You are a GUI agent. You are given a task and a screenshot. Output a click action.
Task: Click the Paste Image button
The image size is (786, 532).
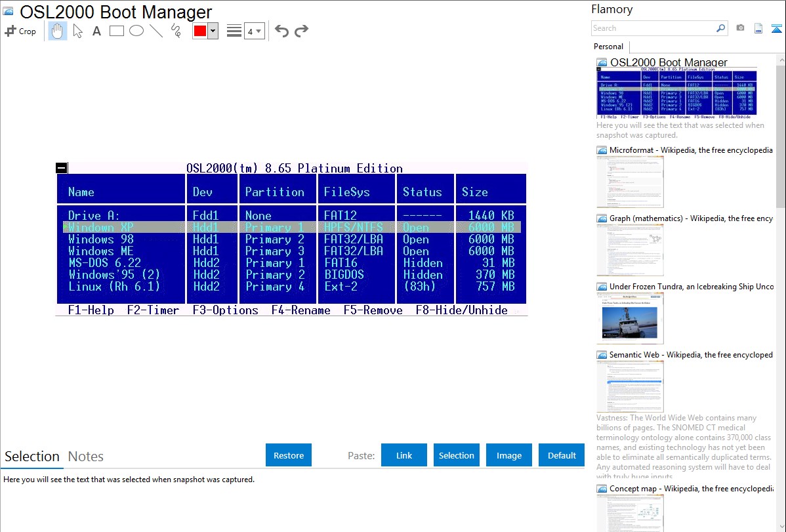click(508, 455)
